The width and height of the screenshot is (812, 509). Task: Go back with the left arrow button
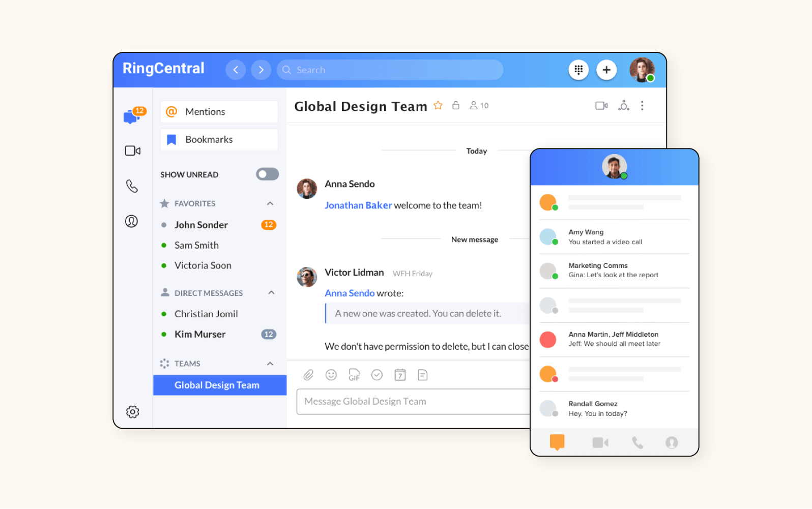[236, 70]
